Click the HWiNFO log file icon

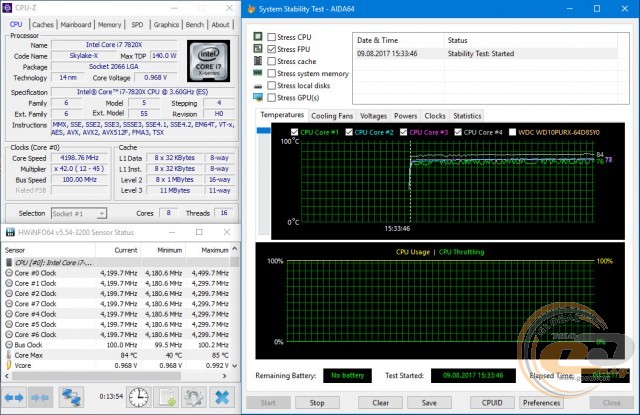pyautogui.click(x=167, y=397)
